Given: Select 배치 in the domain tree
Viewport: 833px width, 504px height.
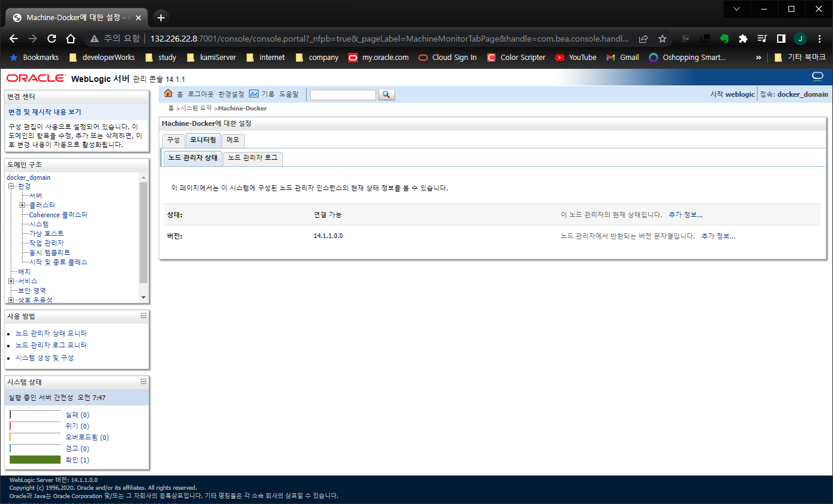Looking at the screenshot, I should click(24, 272).
